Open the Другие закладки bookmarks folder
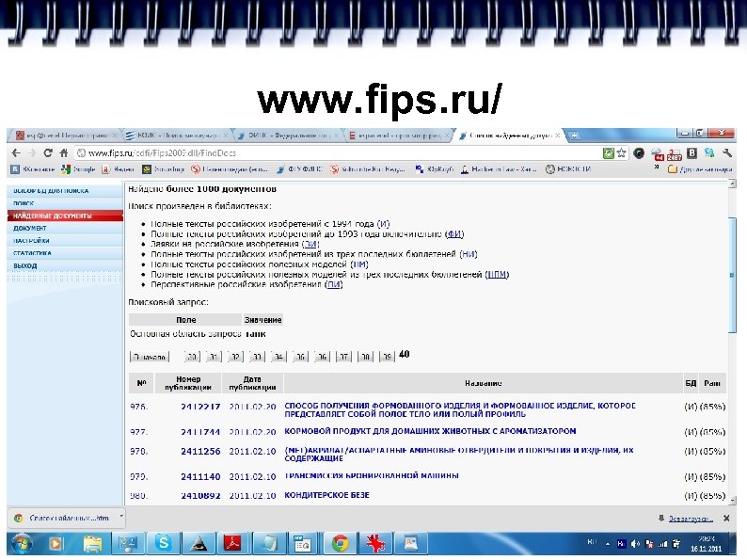747x560 pixels. 700,169
